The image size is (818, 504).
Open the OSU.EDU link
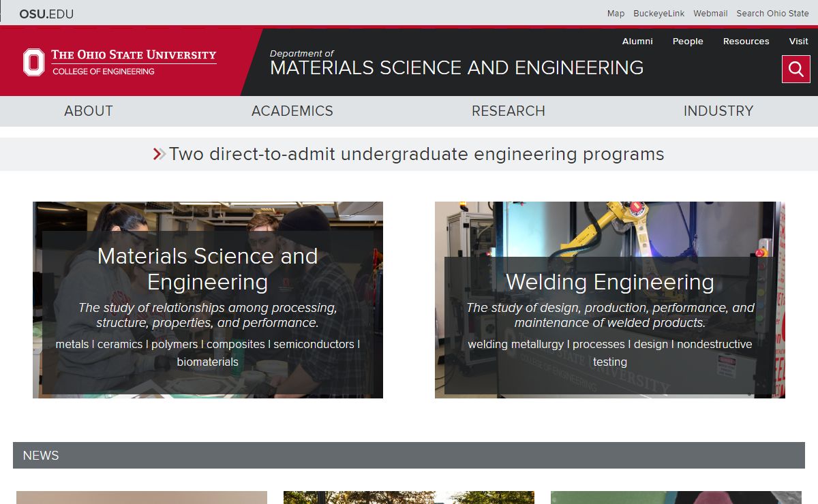click(x=46, y=14)
